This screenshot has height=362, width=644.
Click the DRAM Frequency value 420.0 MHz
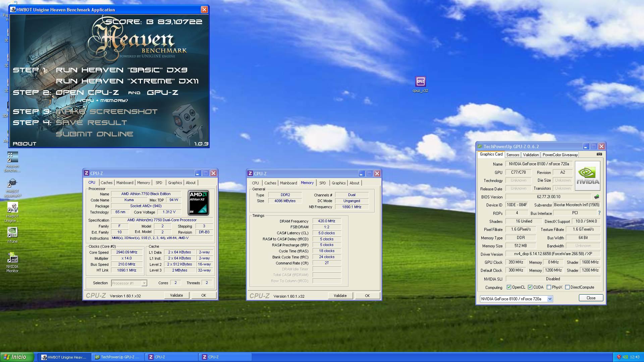click(x=327, y=221)
